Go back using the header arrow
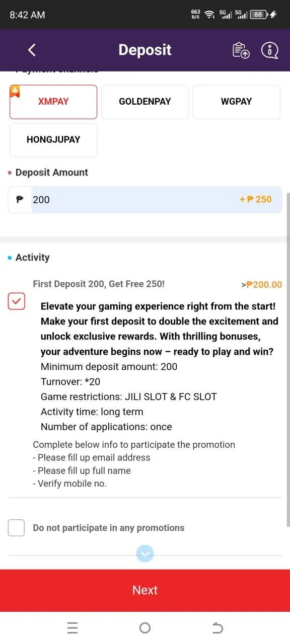This screenshot has width=290, height=644. point(32,50)
